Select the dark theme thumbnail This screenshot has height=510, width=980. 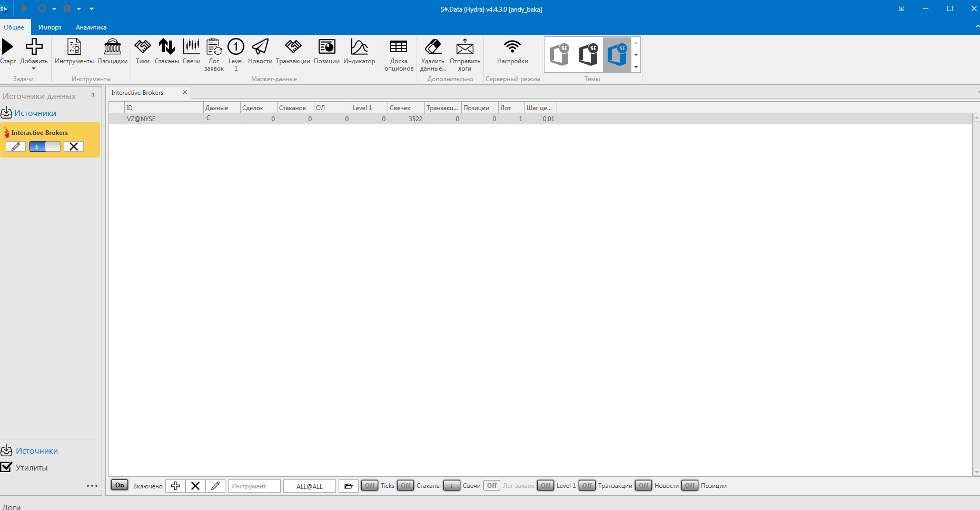click(x=588, y=55)
